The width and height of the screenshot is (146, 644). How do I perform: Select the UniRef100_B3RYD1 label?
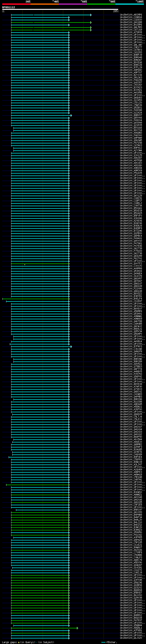[x=131, y=296]
